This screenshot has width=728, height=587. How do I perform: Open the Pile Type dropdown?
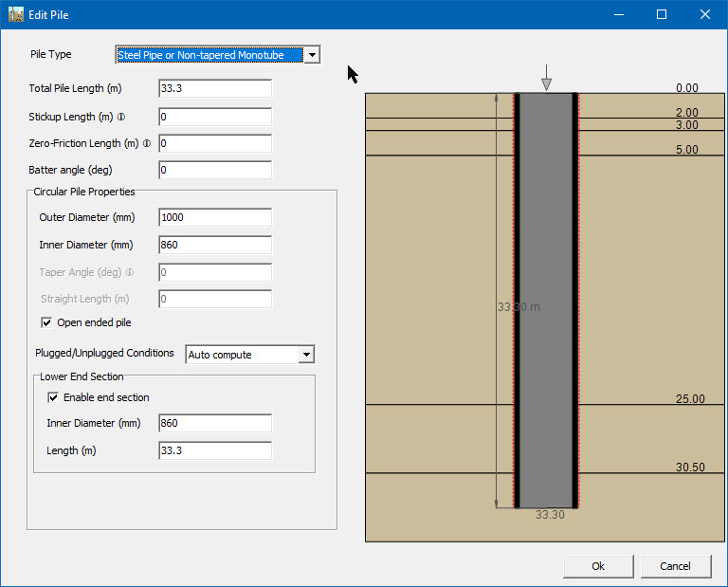[x=217, y=55]
